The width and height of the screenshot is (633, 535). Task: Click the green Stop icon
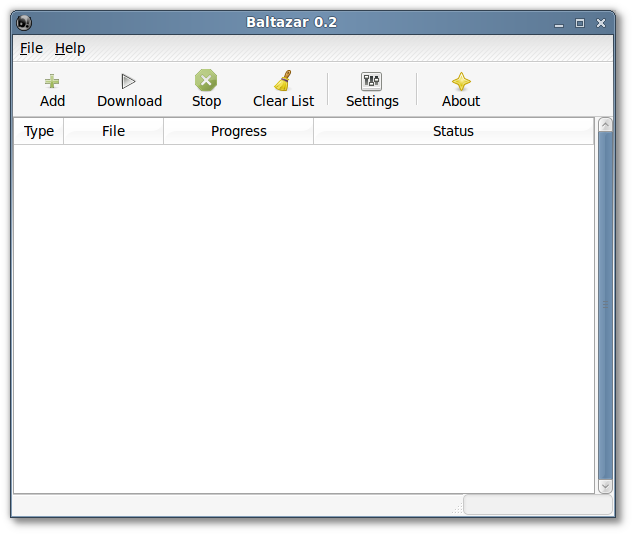[206, 80]
